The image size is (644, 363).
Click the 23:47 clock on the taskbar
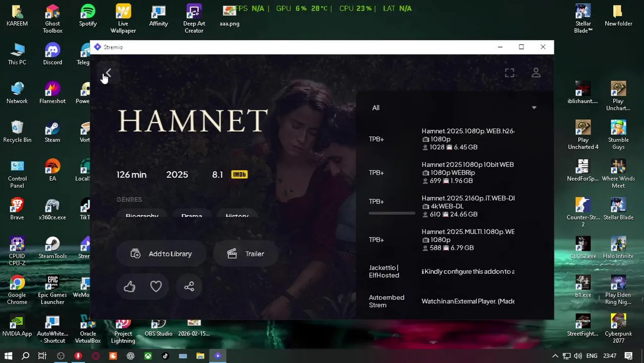coord(610,356)
